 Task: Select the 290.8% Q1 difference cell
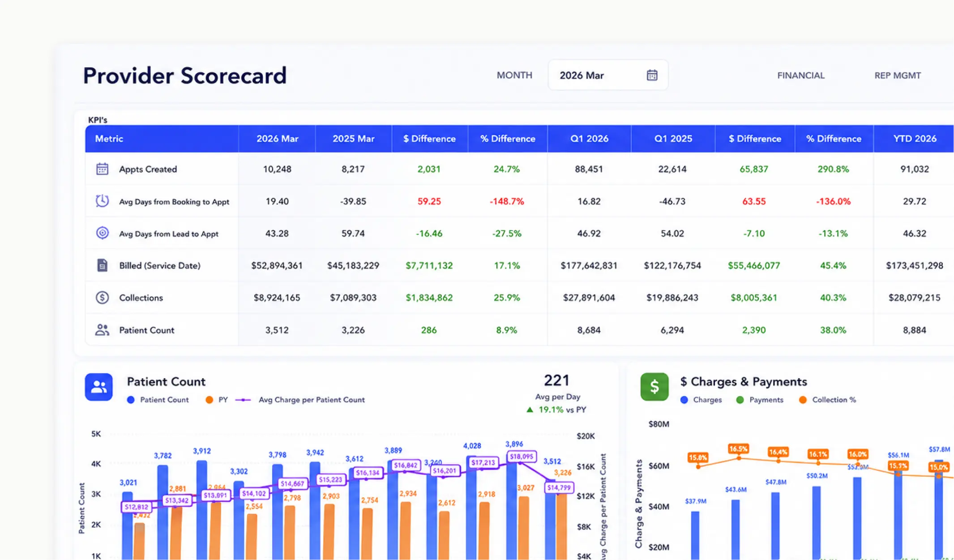coord(833,169)
